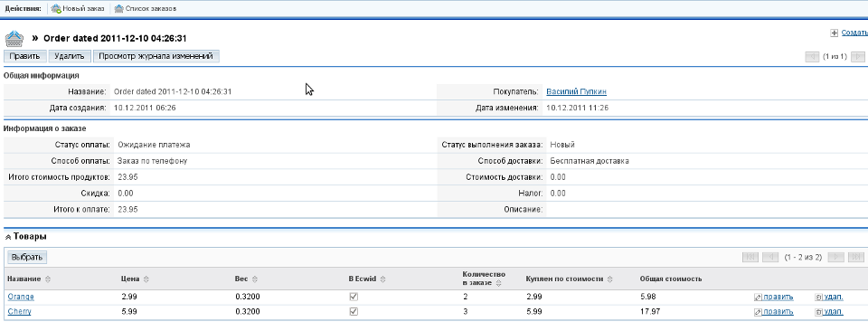
Task: Click удал. link in Orange row
Action: pyautogui.click(x=833, y=298)
